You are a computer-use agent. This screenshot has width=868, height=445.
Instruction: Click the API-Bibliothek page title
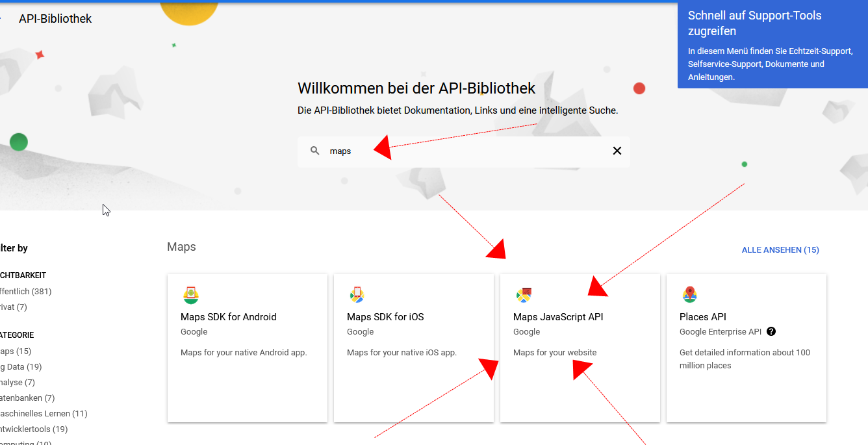pyautogui.click(x=55, y=19)
